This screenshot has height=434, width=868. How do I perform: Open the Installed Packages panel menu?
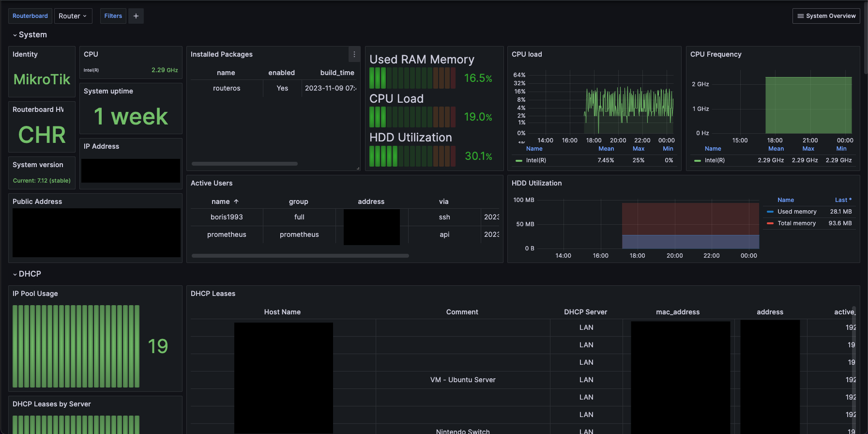point(354,54)
